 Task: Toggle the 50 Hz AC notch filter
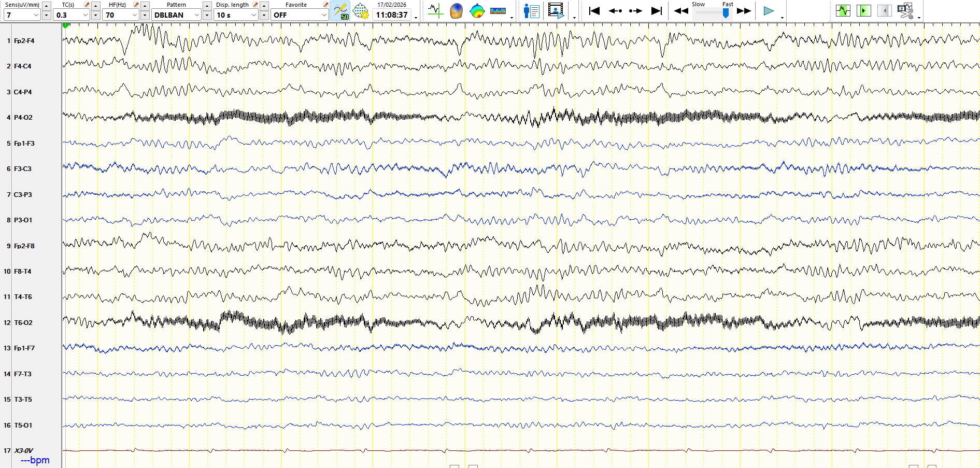[340, 11]
